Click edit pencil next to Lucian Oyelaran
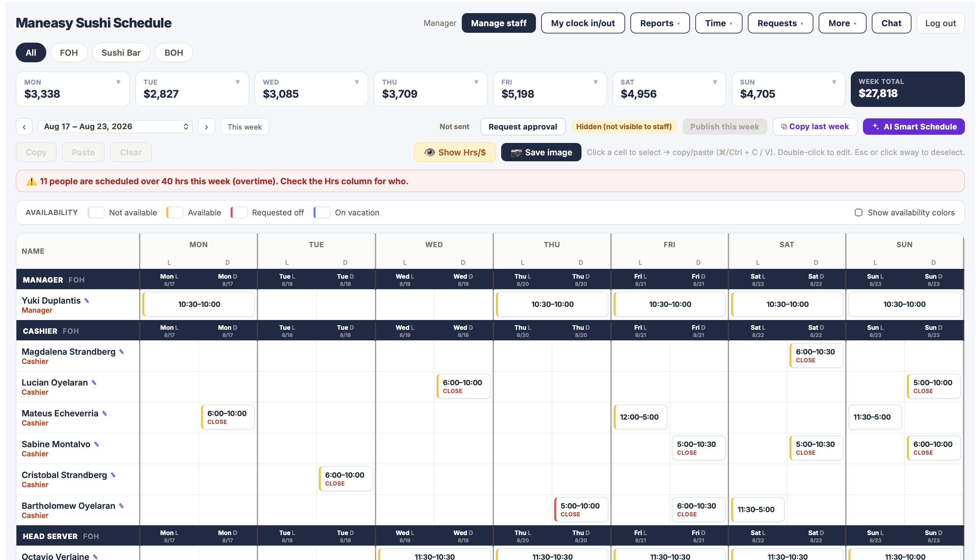The width and height of the screenshot is (980, 560). (94, 383)
